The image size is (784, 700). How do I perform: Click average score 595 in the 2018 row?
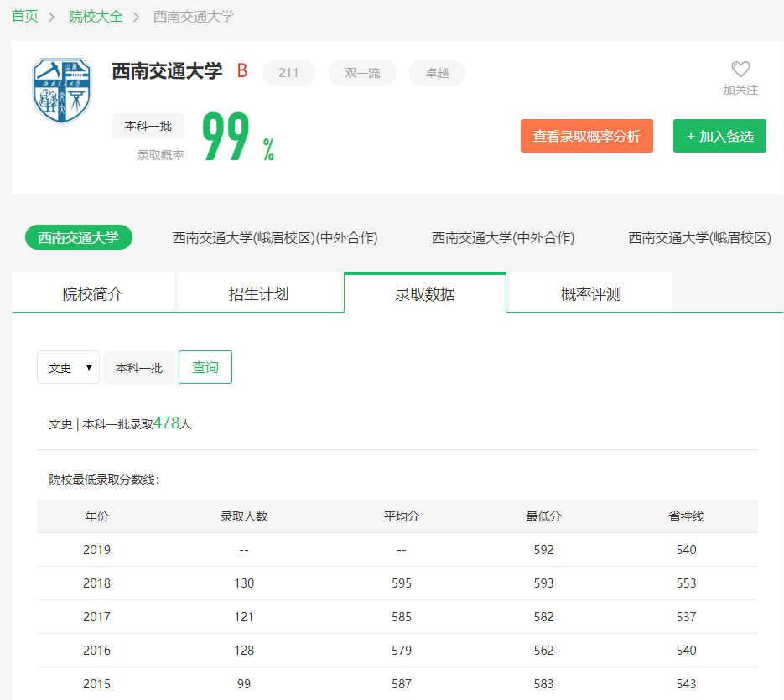click(402, 583)
